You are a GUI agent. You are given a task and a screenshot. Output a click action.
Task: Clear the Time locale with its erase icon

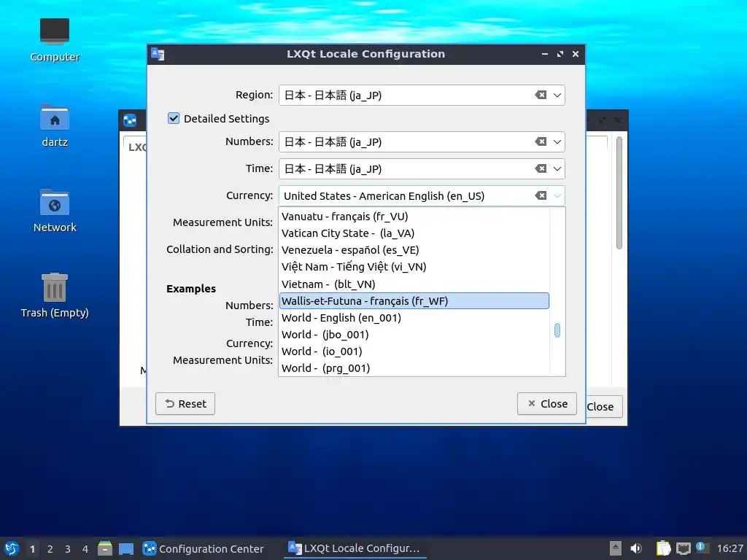click(541, 168)
